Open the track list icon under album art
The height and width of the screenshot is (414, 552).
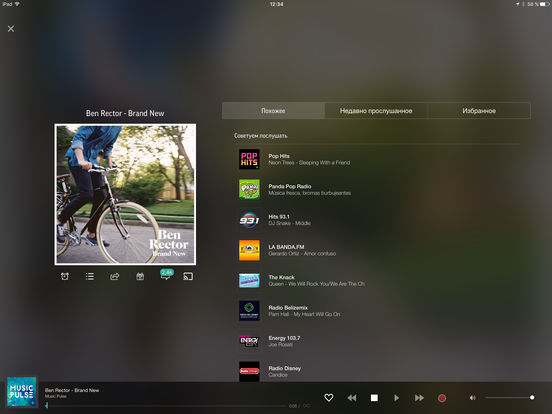(x=90, y=276)
